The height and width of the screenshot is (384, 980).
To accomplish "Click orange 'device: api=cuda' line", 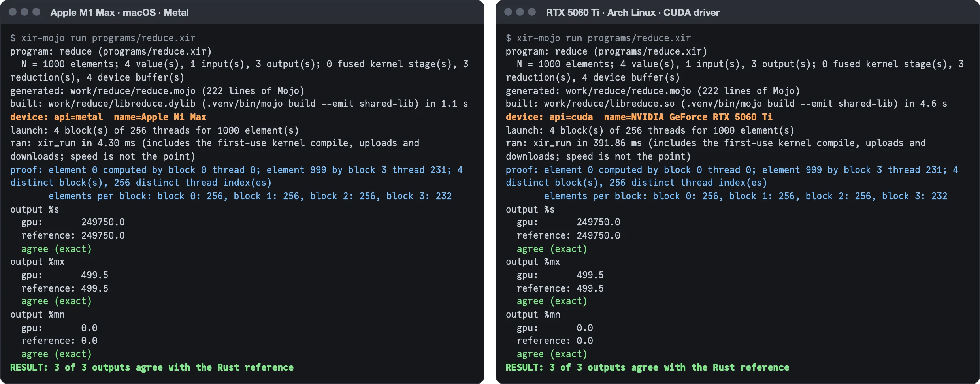I will 639,117.
